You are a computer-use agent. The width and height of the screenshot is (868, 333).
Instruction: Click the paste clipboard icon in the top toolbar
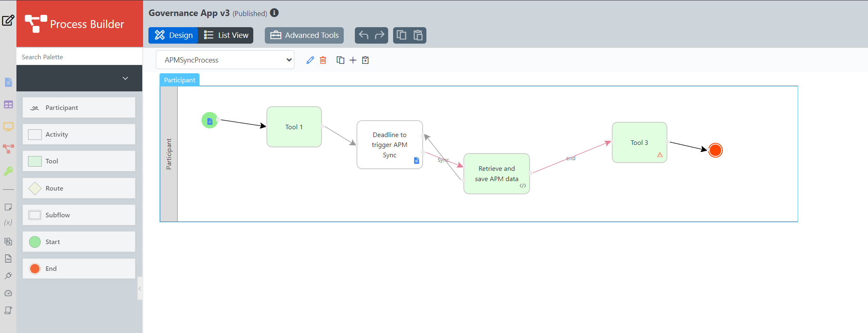[x=418, y=35]
